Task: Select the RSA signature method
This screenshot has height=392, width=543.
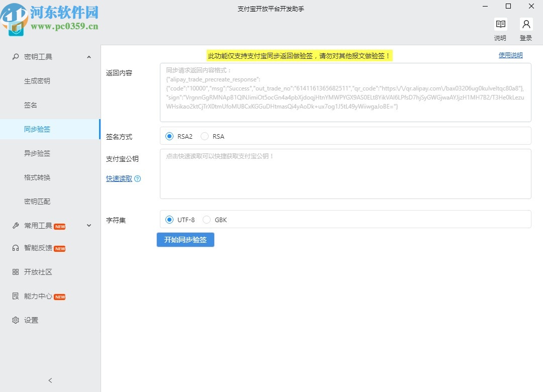Action: pos(205,136)
